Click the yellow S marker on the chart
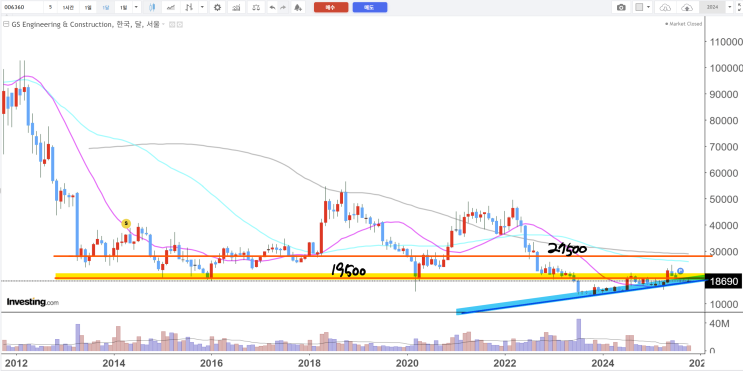The height and width of the screenshot is (371, 743). [x=126, y=223]
